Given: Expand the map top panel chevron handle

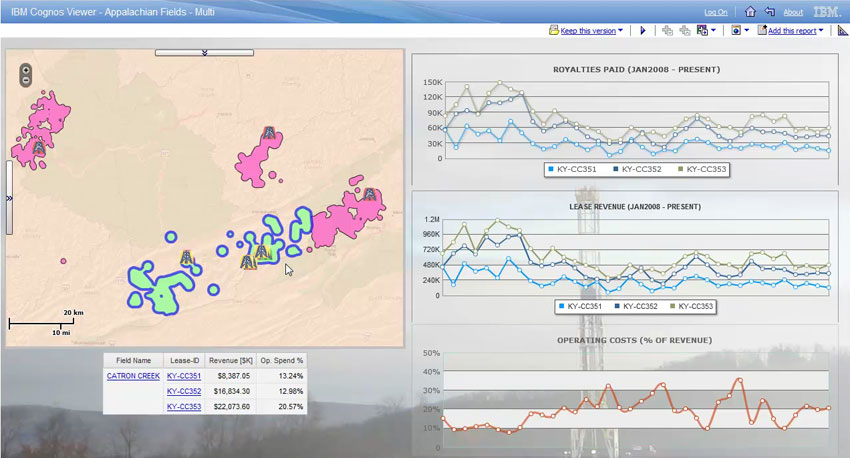Looking at the screenshot, I should click(204, 53).
